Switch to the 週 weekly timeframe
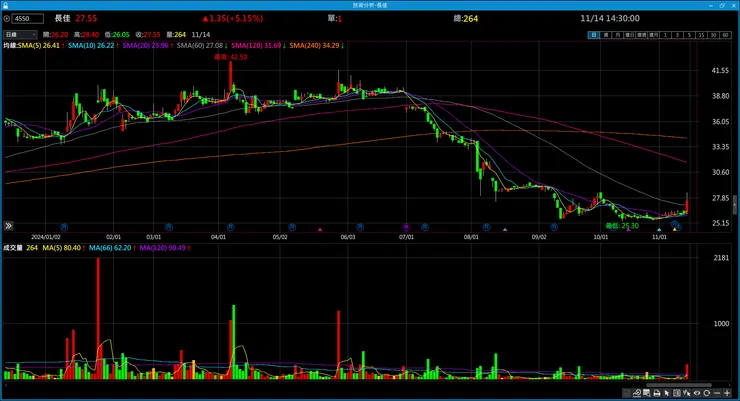The image size is (740, 401). coord(606,35)
